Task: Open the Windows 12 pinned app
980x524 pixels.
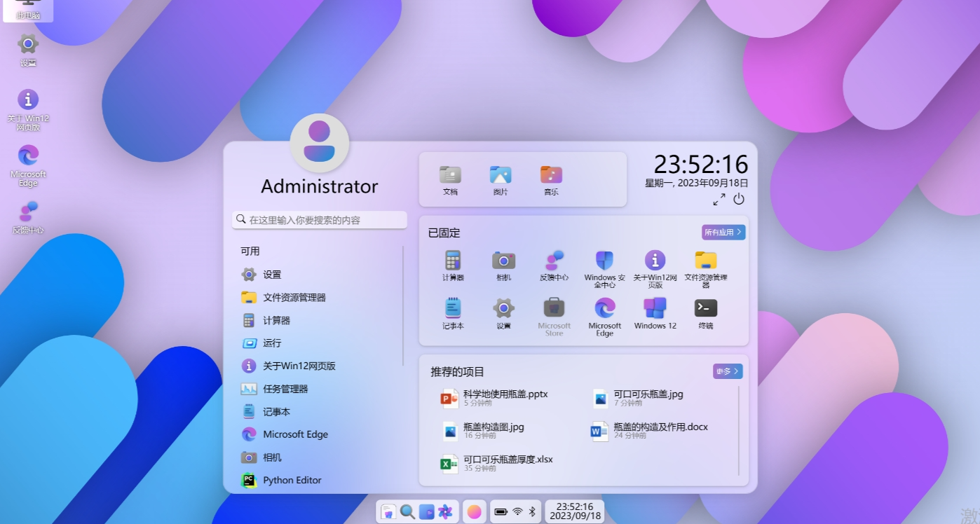Action: pyautogui.click(x=655, y=314)
